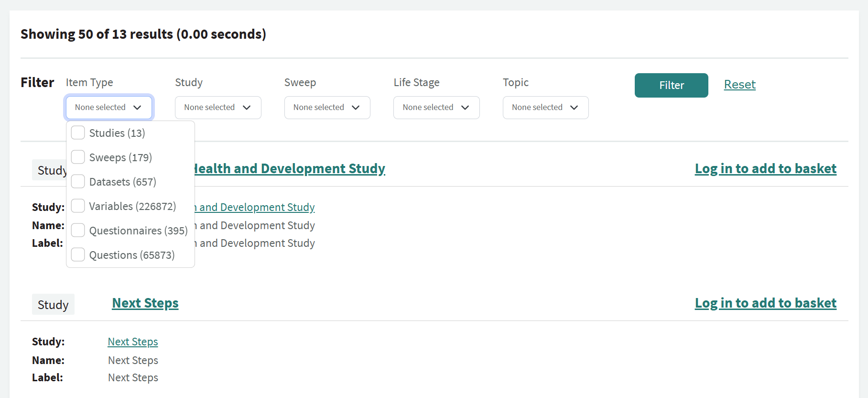Reset all filters via Reset link

739,85
